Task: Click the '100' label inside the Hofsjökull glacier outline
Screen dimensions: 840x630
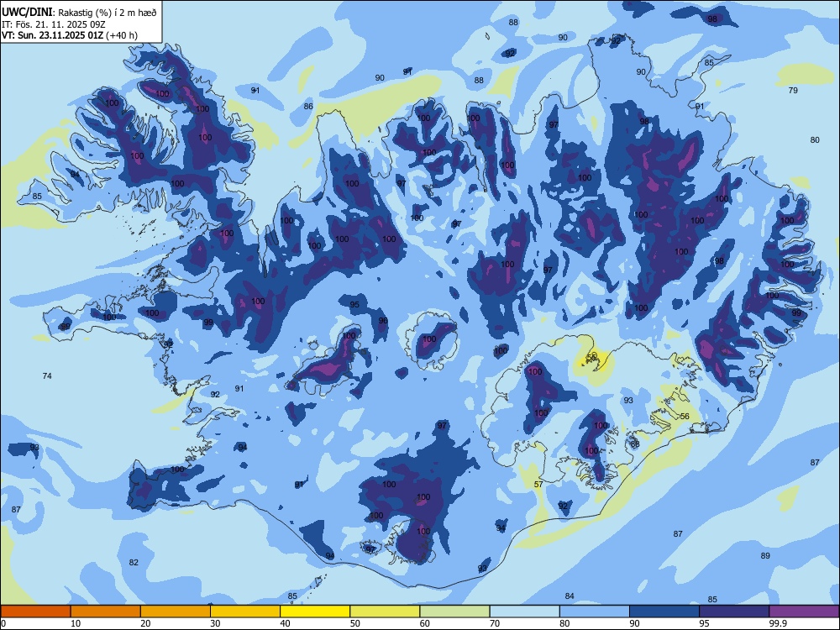Action: [429, 339]
